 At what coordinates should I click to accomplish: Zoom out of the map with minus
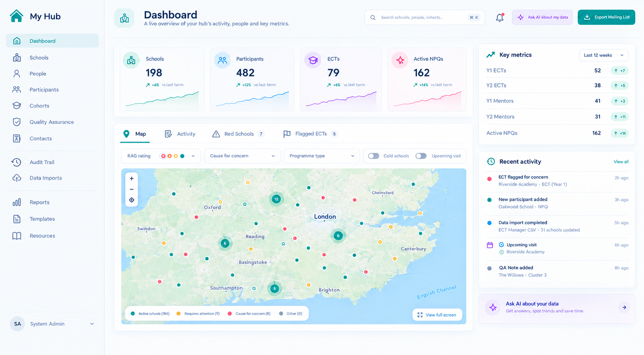pyautogui.click(x=132, y=189)
